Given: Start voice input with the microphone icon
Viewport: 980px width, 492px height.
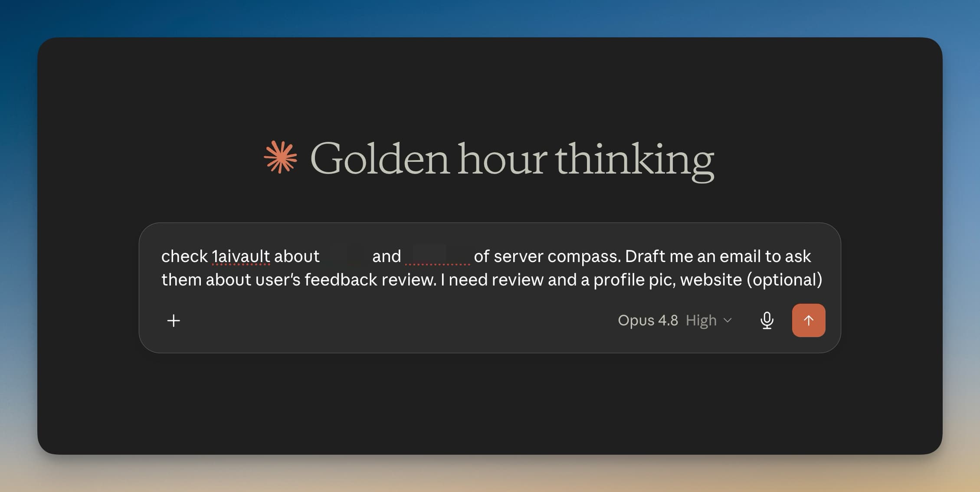Looking at the screenshot, I should click(767, 321).
